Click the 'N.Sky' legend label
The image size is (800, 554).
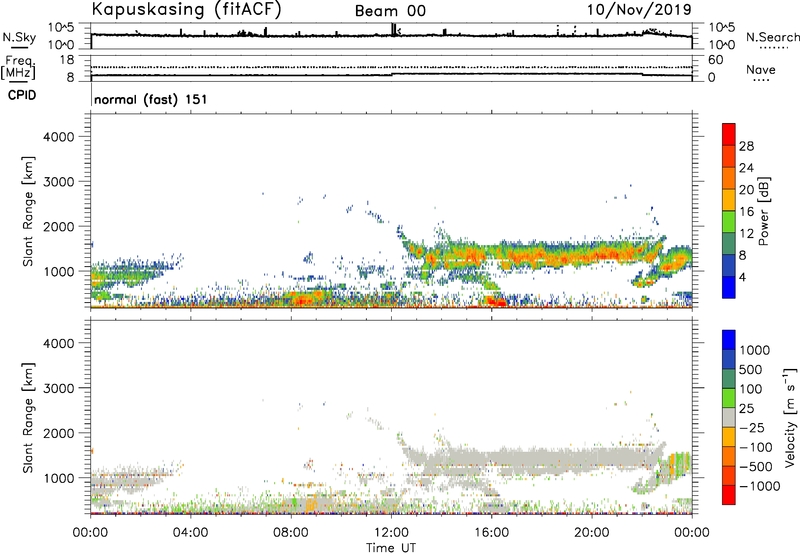pos(19,37)
